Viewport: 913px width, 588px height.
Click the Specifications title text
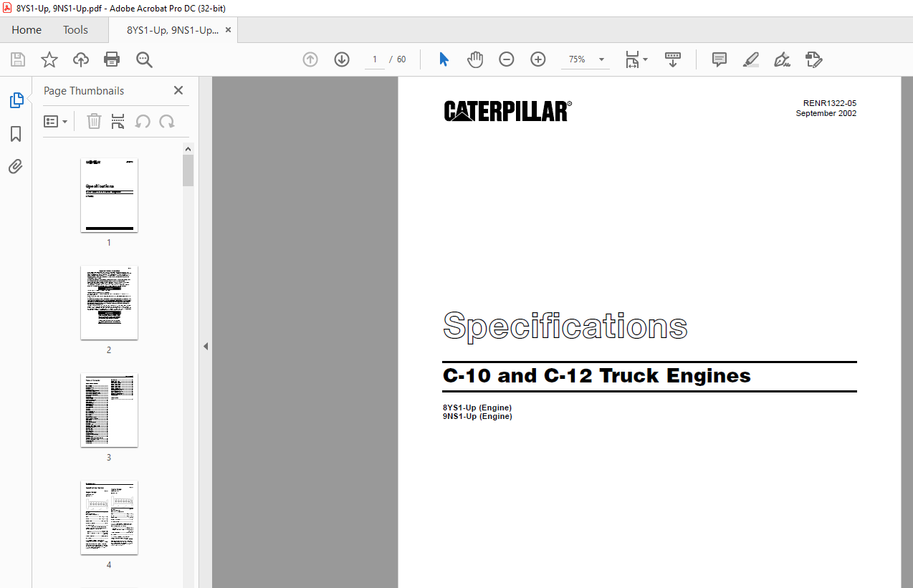tap(565, 327)
